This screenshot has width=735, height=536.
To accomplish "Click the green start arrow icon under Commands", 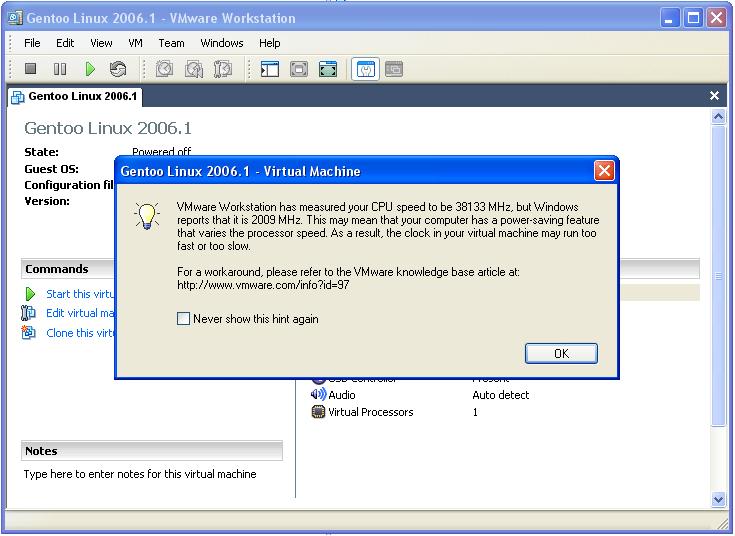I will (30, 294).
